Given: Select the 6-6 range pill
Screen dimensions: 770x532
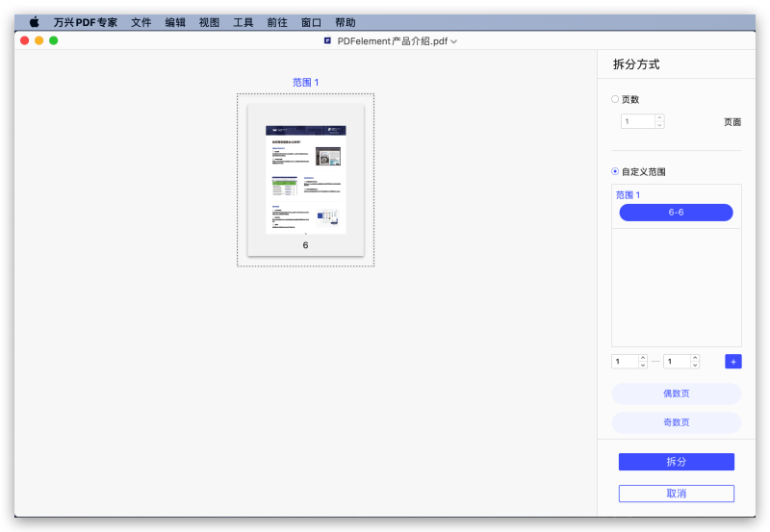Looking at the screenshot, I should click(677, 213).
